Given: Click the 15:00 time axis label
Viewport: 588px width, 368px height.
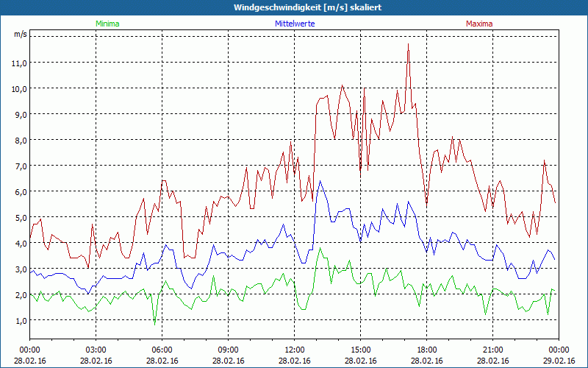Looking at the screenshot, I should coord(360,350).
